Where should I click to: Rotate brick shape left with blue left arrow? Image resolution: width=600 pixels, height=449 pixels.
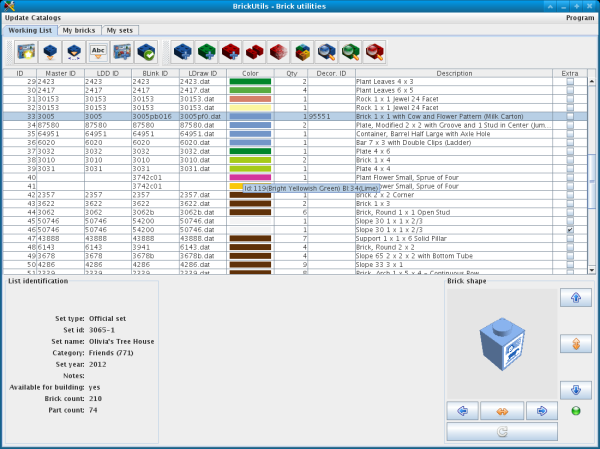462,411
